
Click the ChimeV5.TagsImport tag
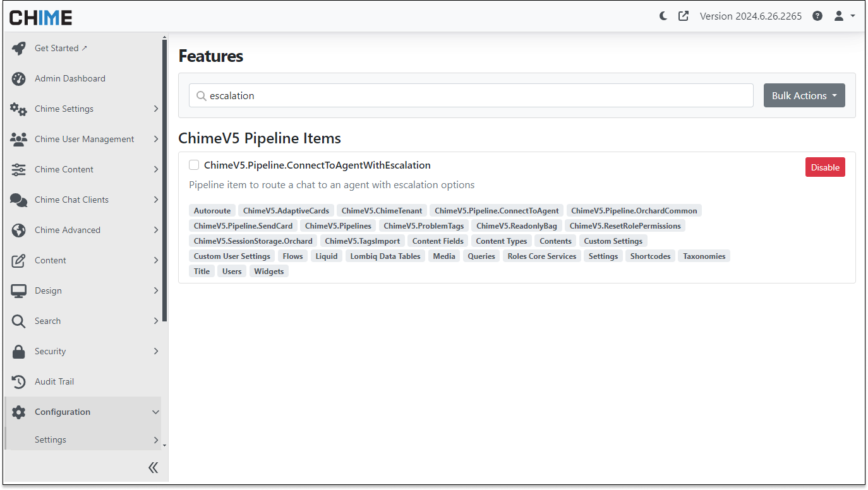(x=363, y=241)
